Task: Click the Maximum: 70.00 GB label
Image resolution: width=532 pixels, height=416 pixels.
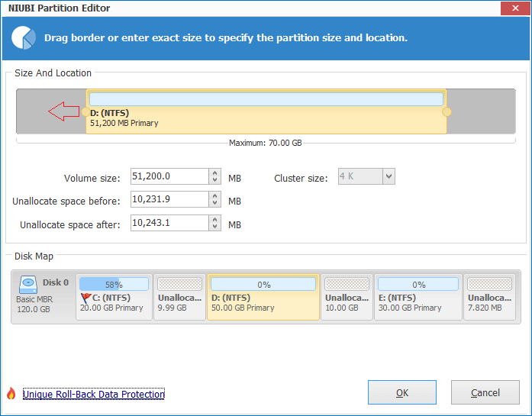Action: click(x=266, y=143)
